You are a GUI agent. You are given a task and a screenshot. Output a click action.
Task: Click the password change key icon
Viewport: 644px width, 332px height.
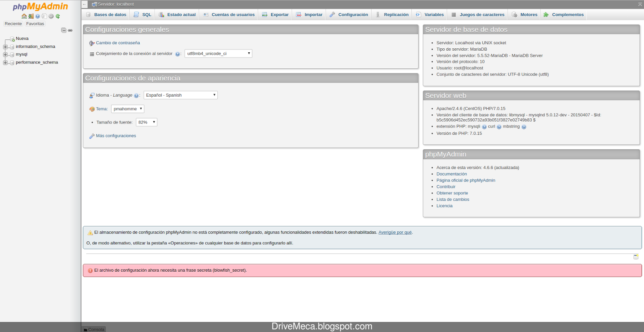pos(92,43)
